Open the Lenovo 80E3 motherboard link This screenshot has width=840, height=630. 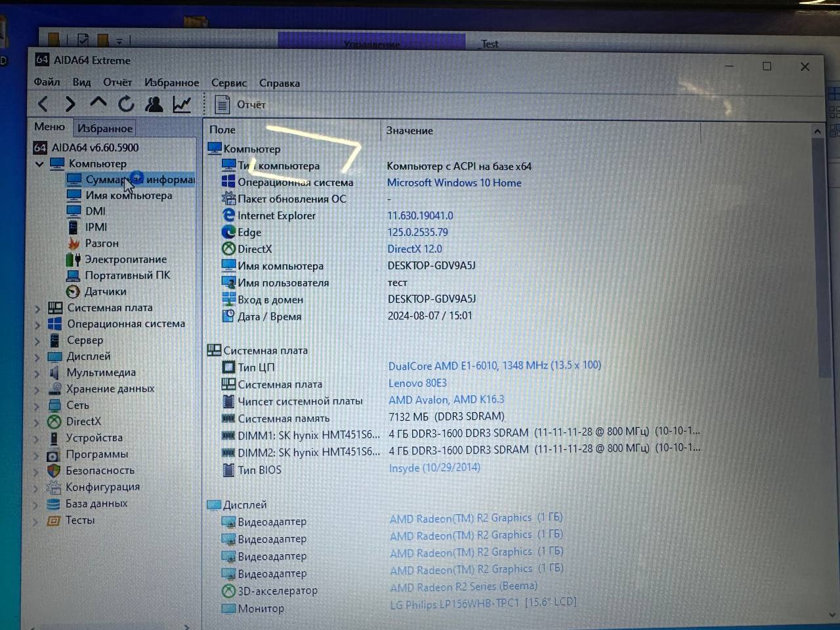(417, 383)
